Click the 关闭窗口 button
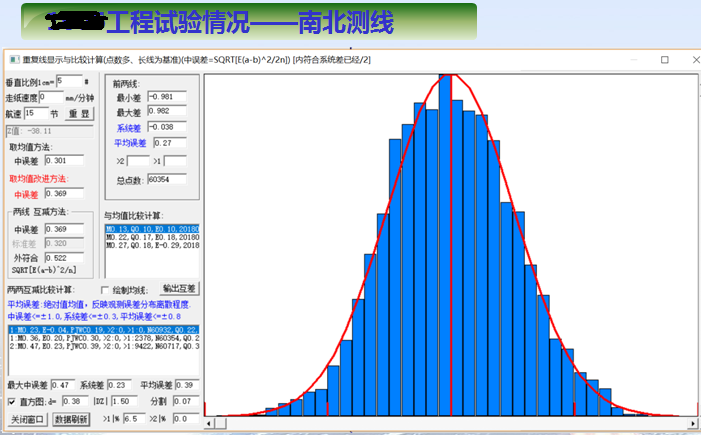 point(27,419)
